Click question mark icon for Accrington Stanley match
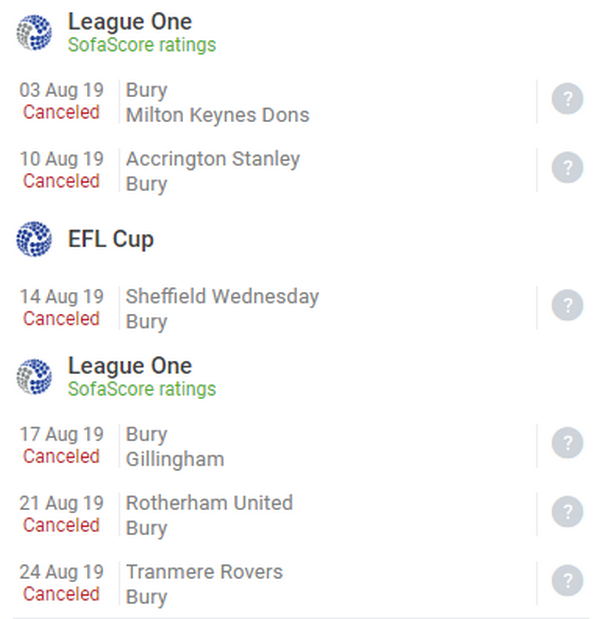The width and height of the screenshot is (600, 619). [x=567, y=168]
